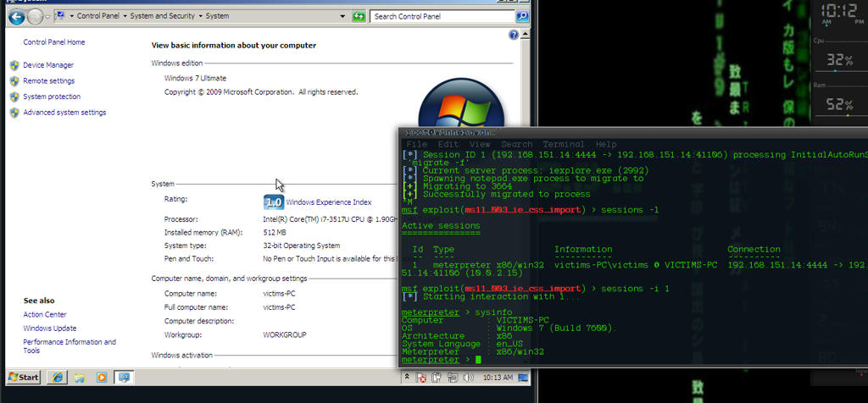
Task: Click the Show desktop tray icon
Action: 524,378
